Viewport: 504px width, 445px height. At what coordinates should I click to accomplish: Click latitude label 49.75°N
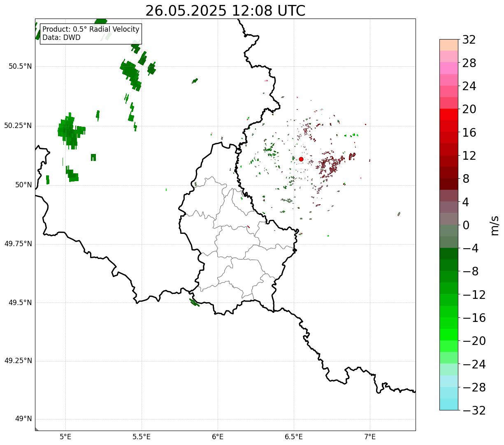click(x=18, y=244)
